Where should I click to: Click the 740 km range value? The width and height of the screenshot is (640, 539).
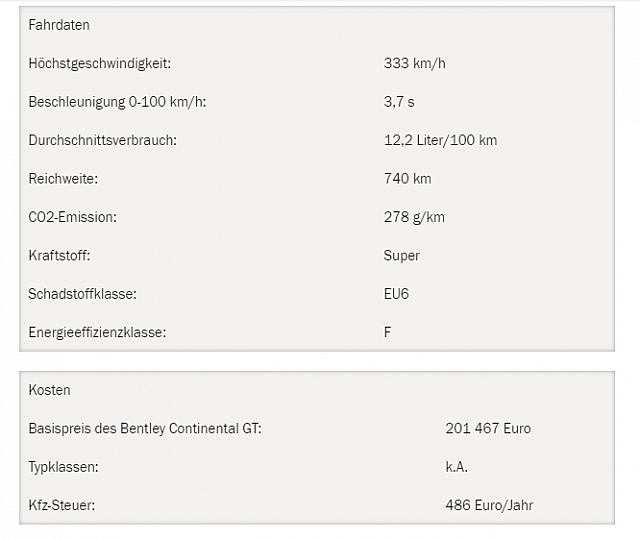407,178
